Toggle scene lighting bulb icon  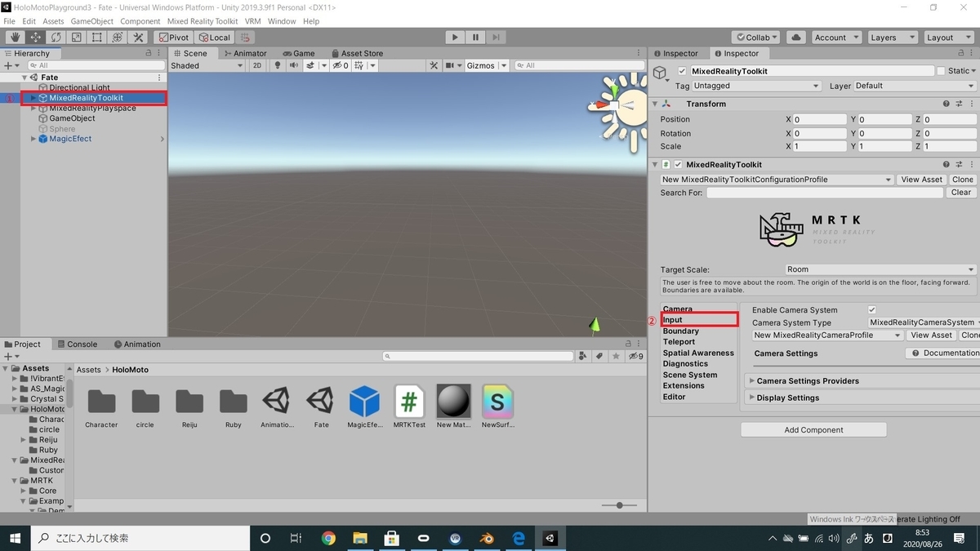(278, 65)
